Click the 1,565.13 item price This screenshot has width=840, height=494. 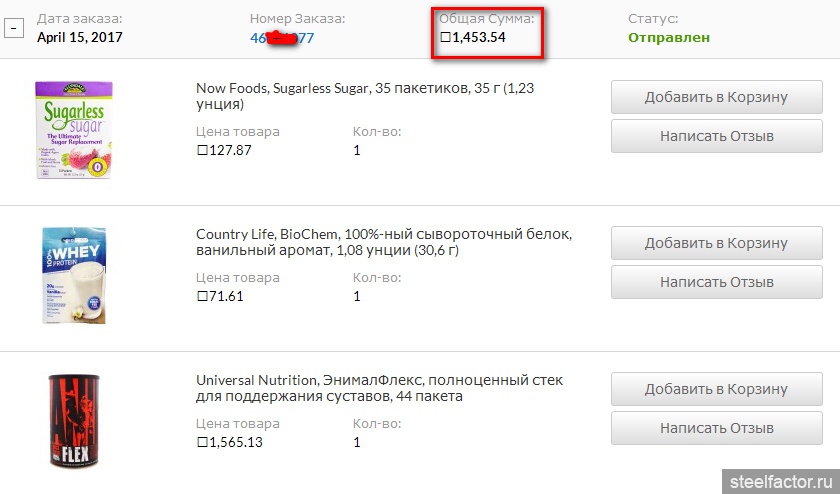point(230,443)
